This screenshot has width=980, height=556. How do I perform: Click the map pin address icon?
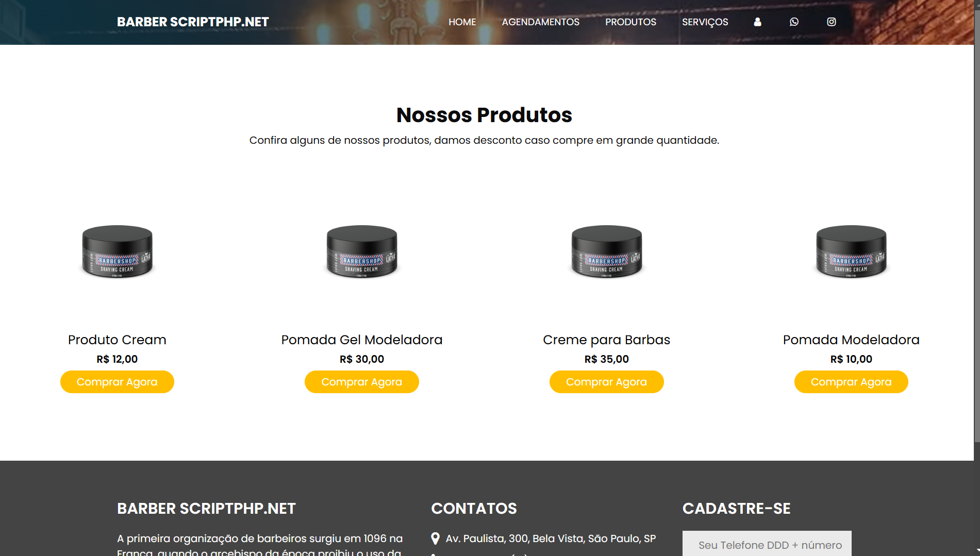pyautogui.click(x=435, y=538)
